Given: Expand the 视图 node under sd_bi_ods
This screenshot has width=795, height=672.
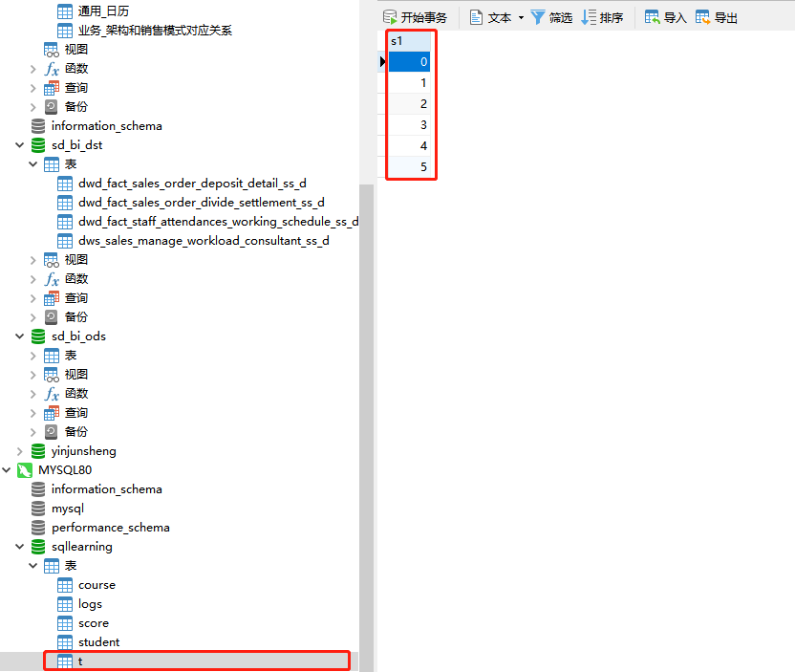Looking at the screenshot, I should (x=32, y=375).
